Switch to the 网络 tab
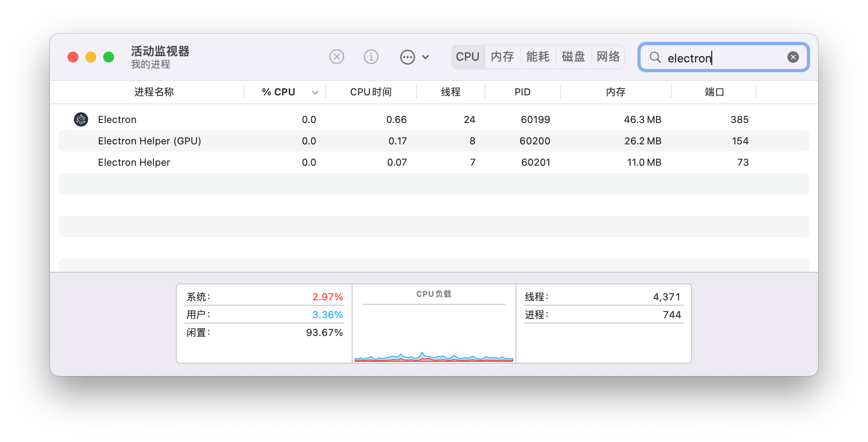 tap(608, 57)
